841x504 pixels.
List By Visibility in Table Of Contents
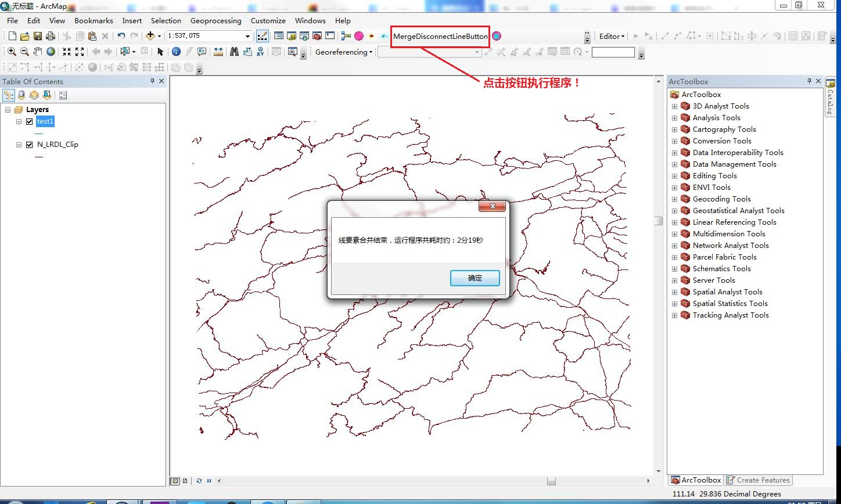pyautogui.click(x=34, y=95)
